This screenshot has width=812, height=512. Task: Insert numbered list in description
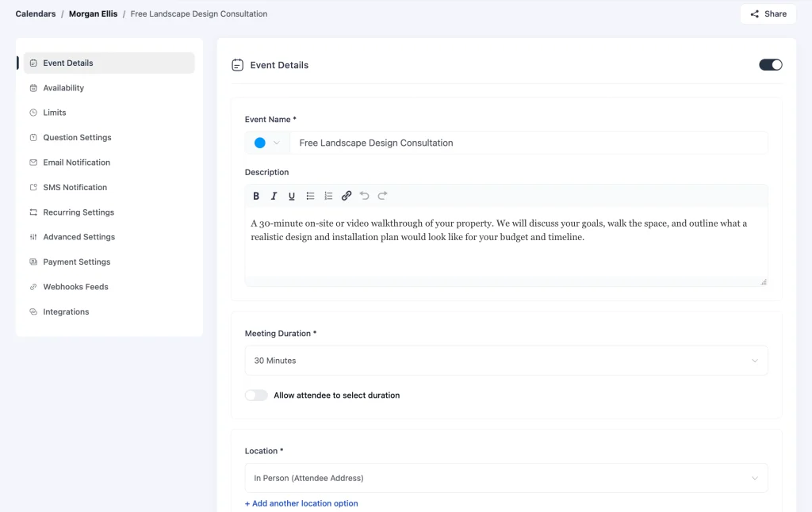(x=328, y=196)
